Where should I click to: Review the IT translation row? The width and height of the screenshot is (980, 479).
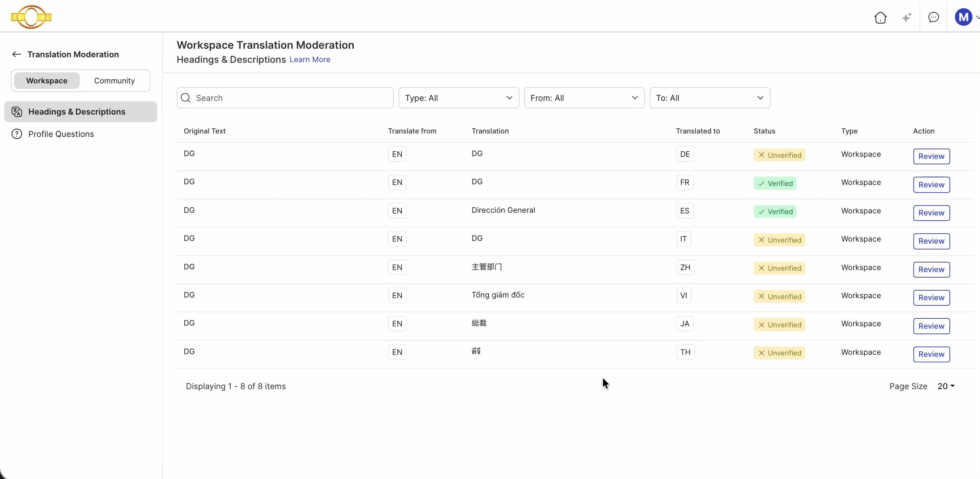pyautogui.click(x=931, y=241)
